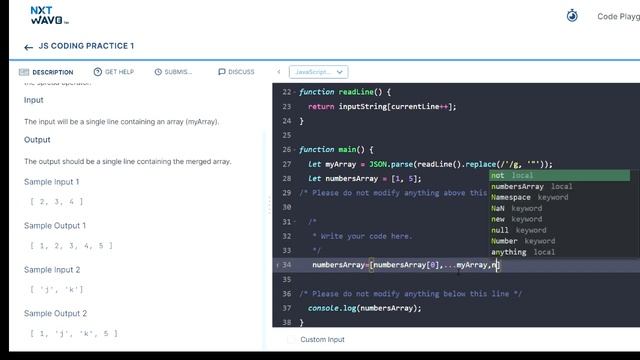The image size is (640, 360).
Task: Click the clock icon beside Submissions
Action: (158, 72)
